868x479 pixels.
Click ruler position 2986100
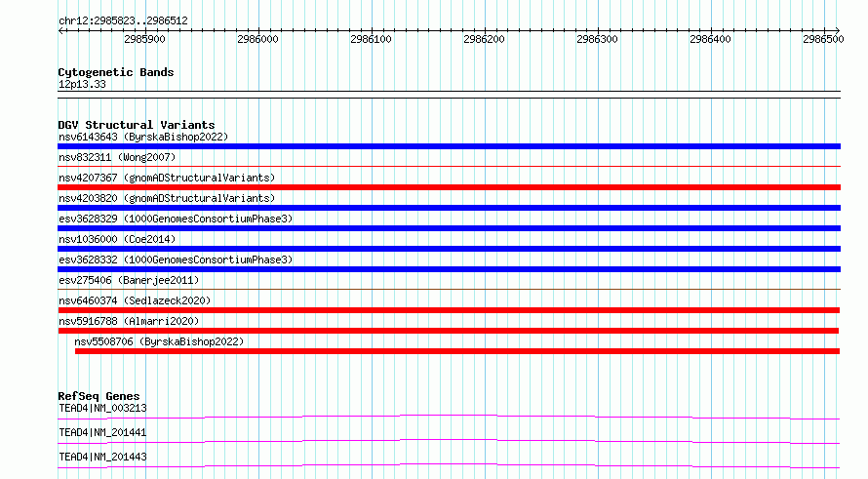coord(371,39)
